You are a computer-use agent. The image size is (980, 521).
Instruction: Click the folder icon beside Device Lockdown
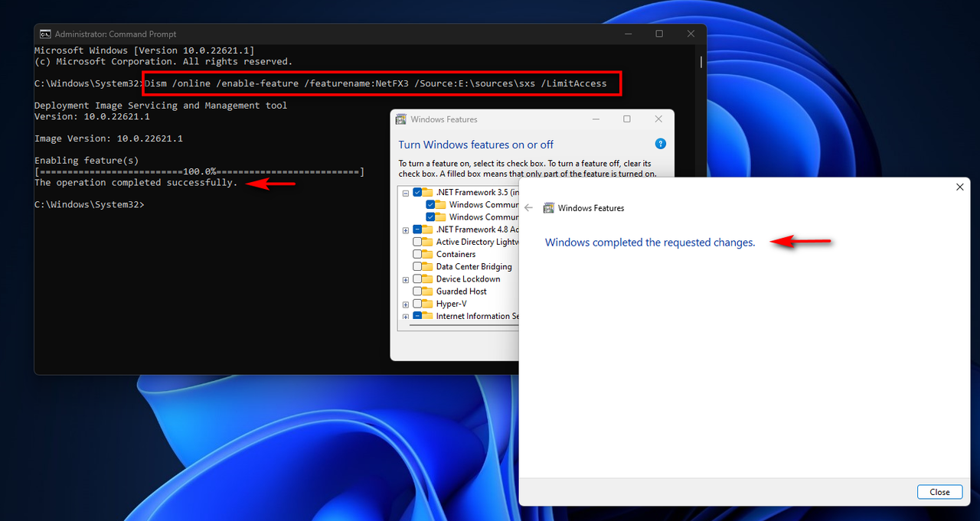[427, 279]
